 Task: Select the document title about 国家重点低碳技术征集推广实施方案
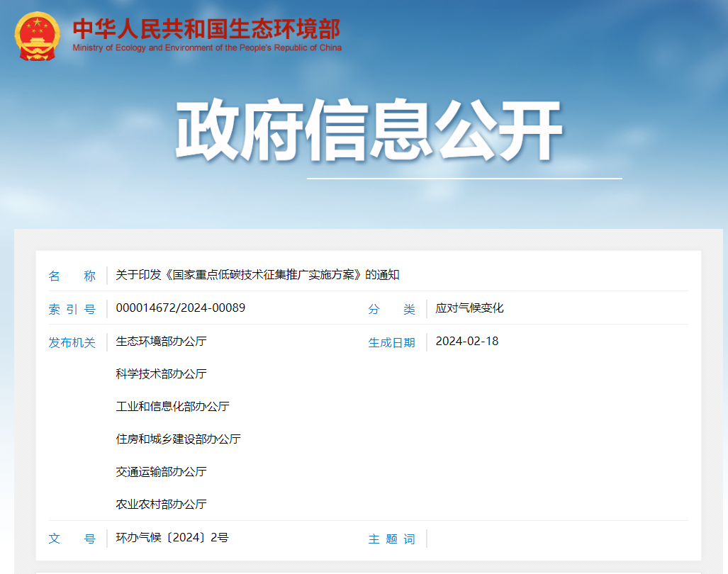(257, 275)
